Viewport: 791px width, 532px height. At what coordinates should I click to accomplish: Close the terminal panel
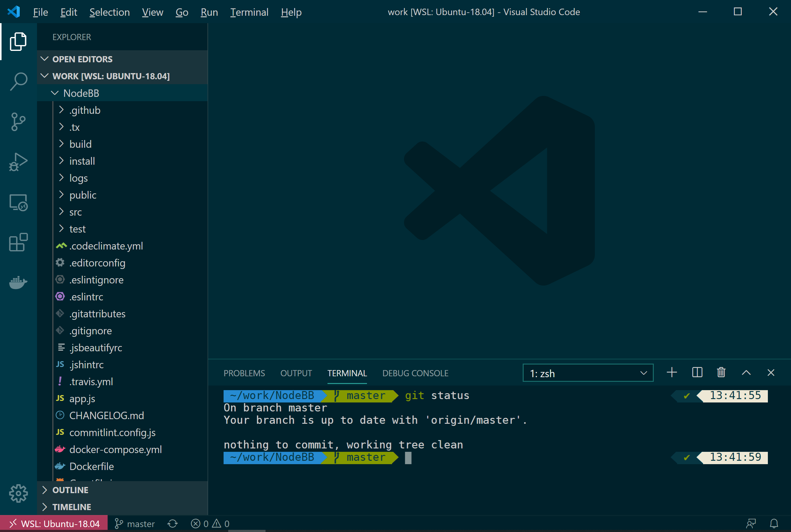[x=771, y=372]
